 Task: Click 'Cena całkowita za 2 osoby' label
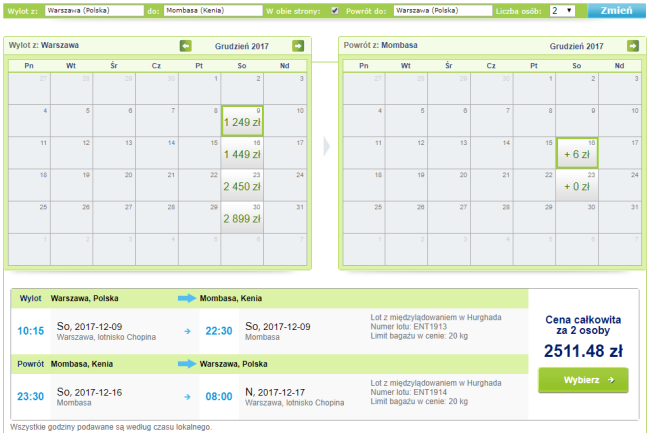[x=583, y=325]
